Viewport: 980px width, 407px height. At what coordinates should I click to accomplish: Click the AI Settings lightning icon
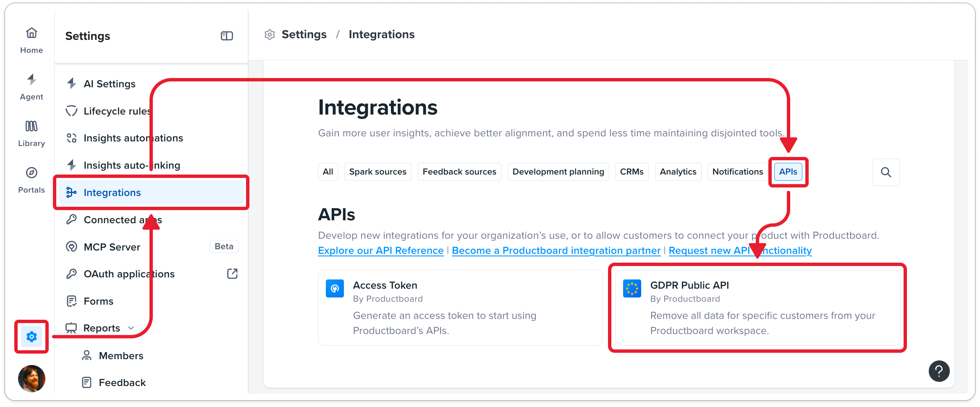coord(72,83)
